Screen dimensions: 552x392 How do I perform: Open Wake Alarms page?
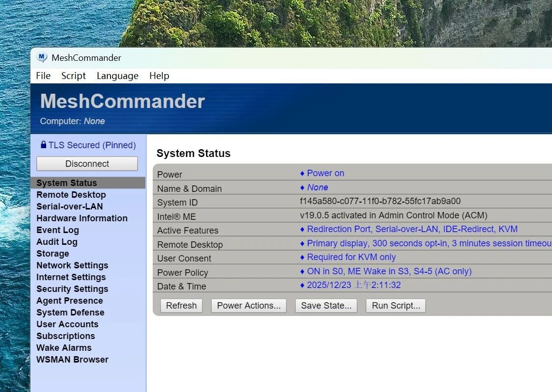pos(64,348)
